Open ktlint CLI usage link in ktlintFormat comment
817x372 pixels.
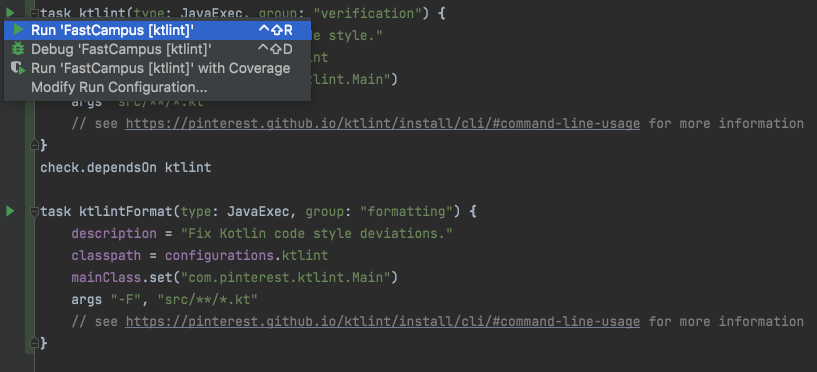coord(382,321)
